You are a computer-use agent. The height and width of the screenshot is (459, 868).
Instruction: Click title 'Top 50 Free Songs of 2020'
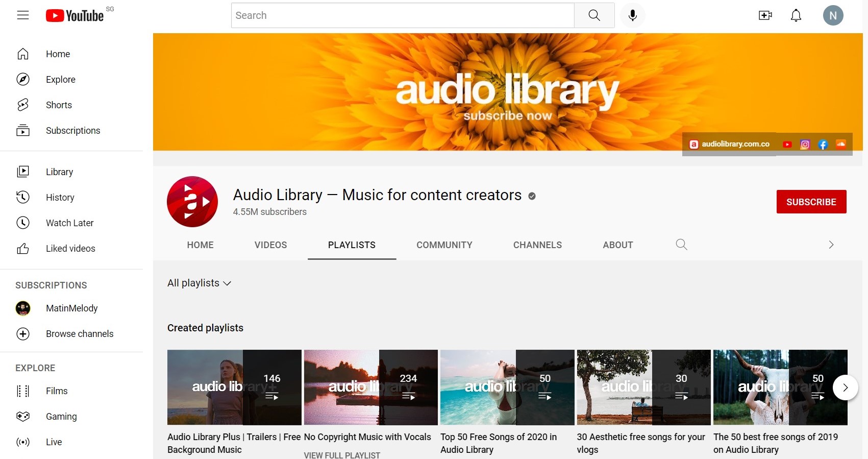(x=499, y=443)
